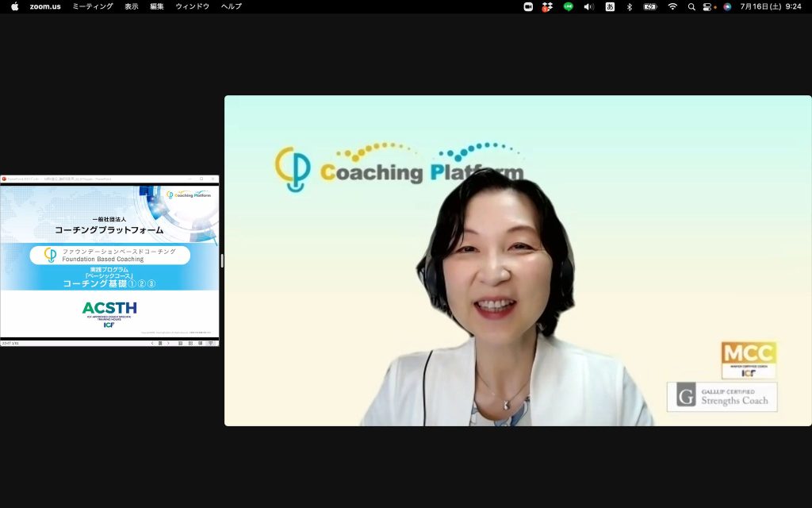This screenshot has width=812, height=508.
Task: Switch PowerPoint to Normal view
Action: point(180,343)
